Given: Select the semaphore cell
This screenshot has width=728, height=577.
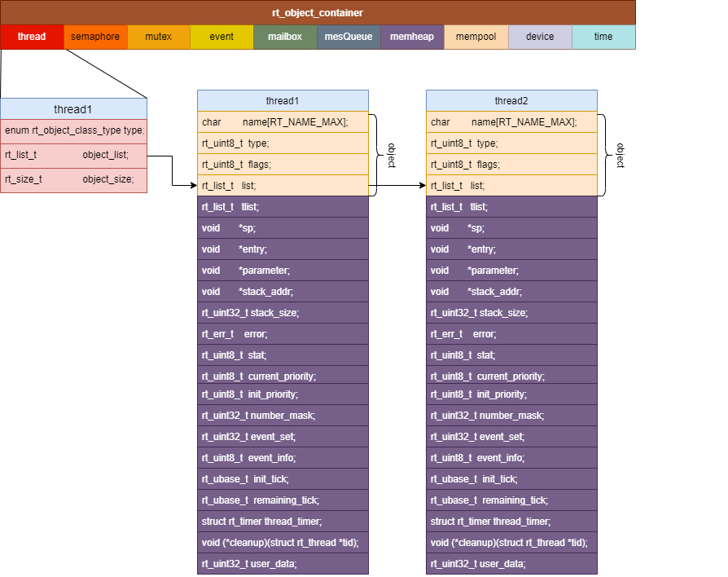Looking at the screenshot, I should point(95,37).
